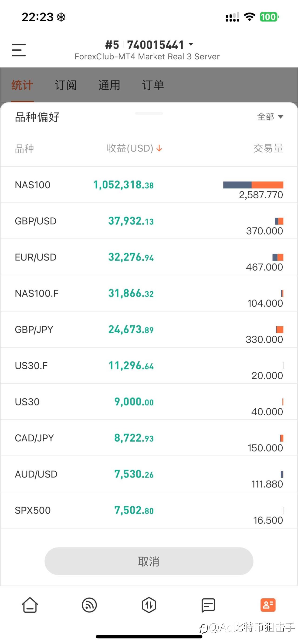Select the EUR/USD profit value 32,276.94
Image resolution: width=298 pixels, height=644 pixels.
coord(131,257)
